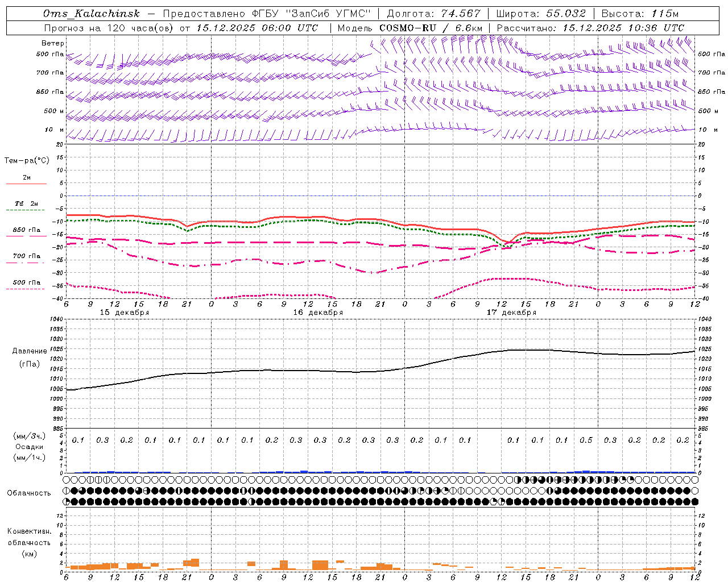The height and width of the screenshot is (582, 728).
Task: Click the "Облачность" cloud cover label
Action: [29, 493]
